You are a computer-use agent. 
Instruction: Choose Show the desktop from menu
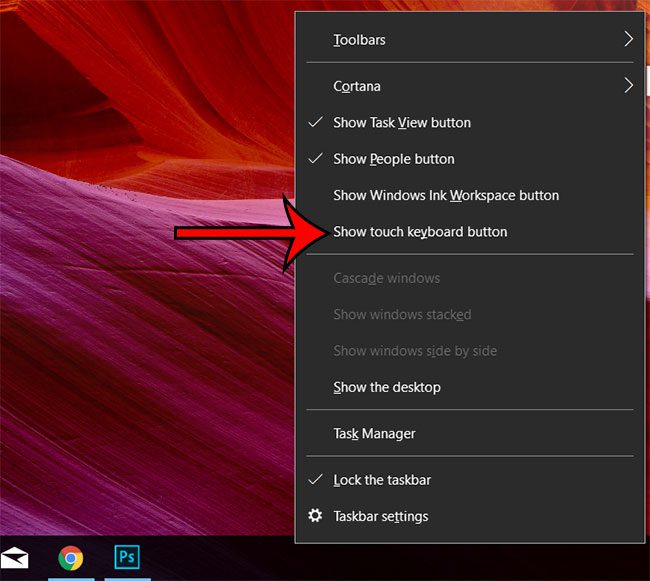(x=386, y=387)
